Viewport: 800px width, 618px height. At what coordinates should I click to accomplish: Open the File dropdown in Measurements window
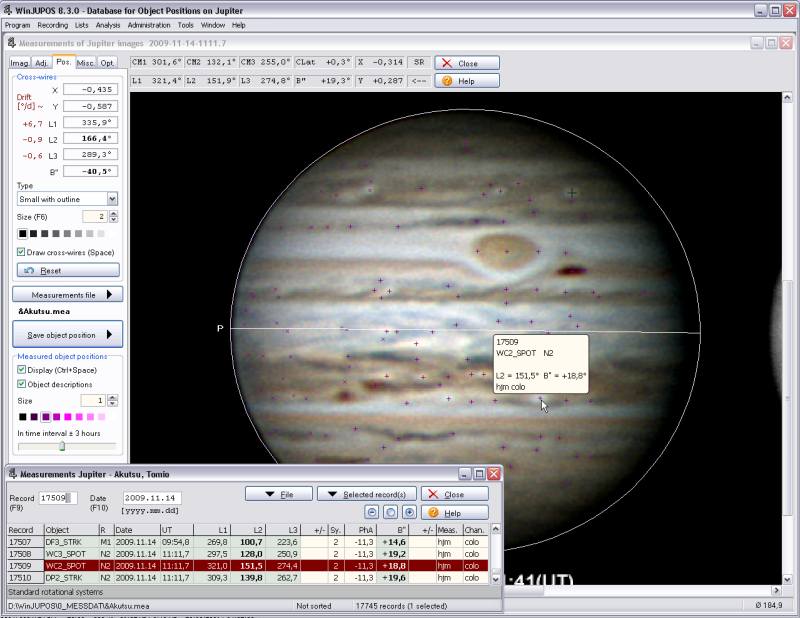tap(279, 494)
